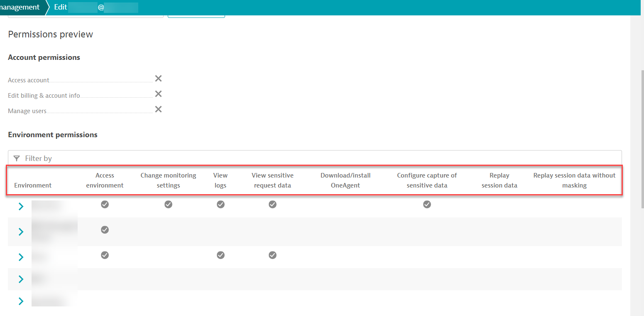Click the Download/install OneAgent column header

345,180
